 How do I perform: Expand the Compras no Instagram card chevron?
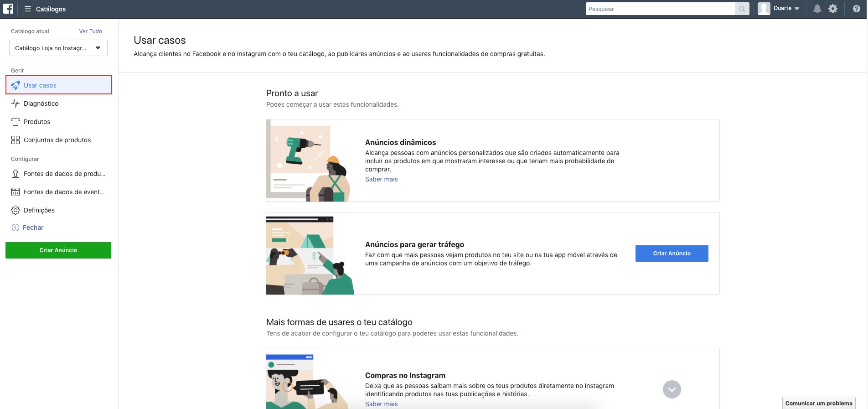pos(672,389)
